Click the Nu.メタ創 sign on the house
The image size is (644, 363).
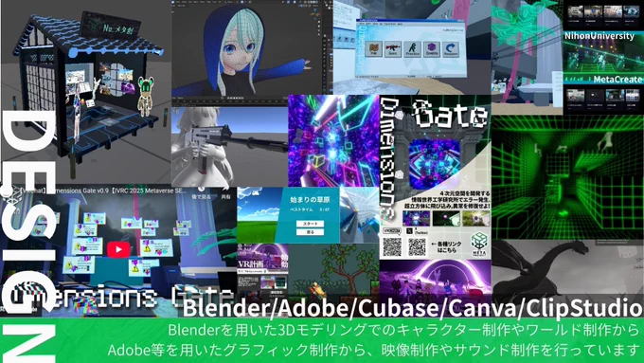pos(111,26)
